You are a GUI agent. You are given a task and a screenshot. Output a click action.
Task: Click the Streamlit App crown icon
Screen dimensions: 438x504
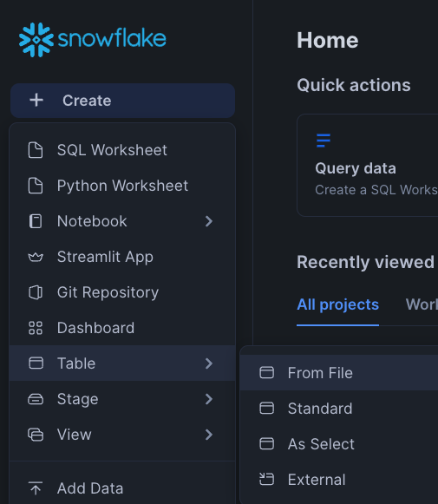36,257
